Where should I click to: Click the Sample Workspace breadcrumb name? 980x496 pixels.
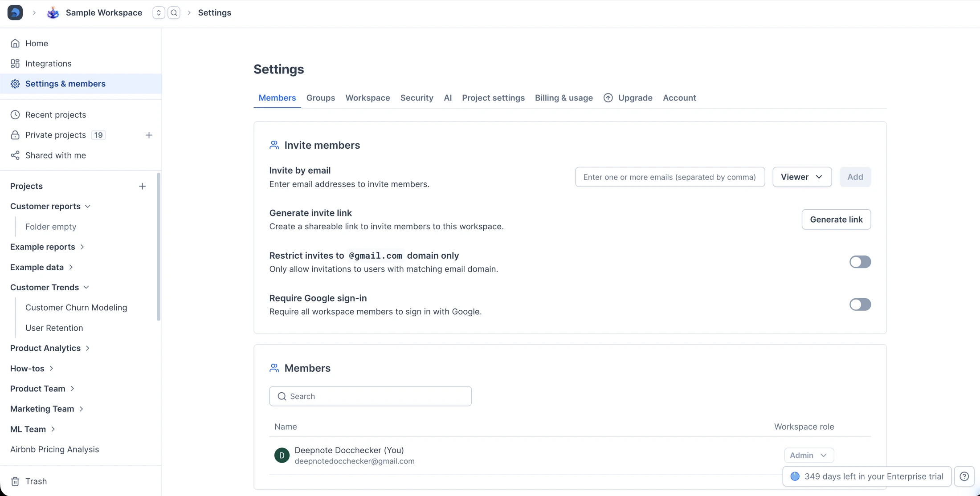104,13
